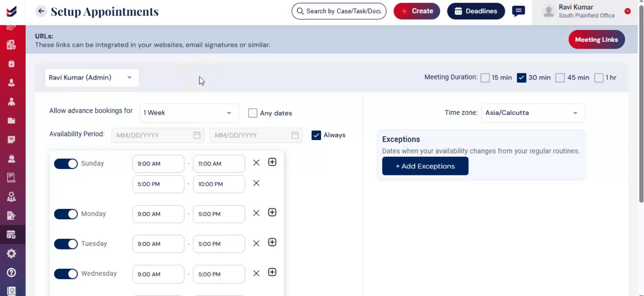Image resolution: width=644 pixels, height=296 pixels.
Task: Open the 1 Week advance bookings dropdown
Action: [x=189, y=113]
